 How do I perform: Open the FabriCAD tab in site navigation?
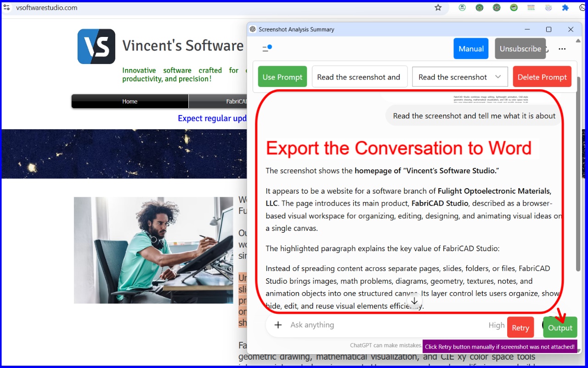click(218, 101)
